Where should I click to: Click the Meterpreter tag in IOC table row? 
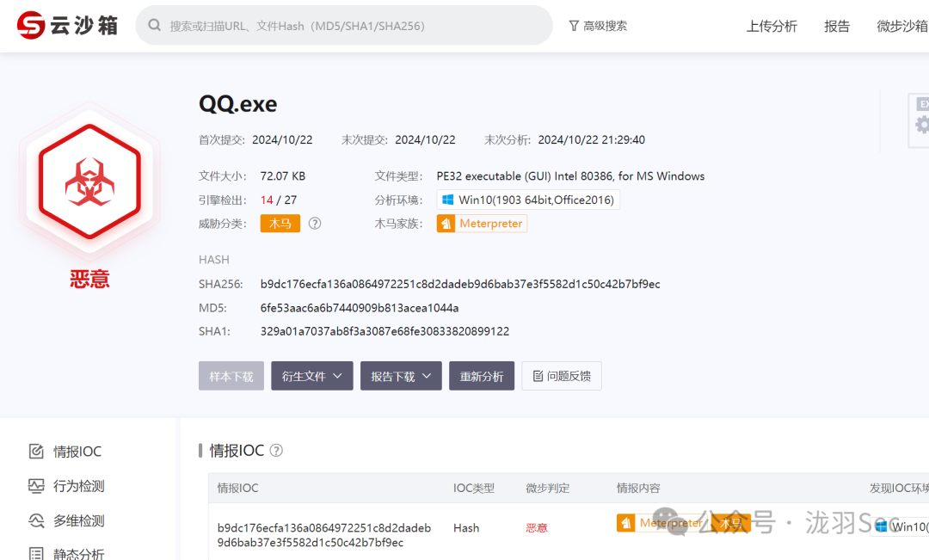click(x=662, y=523)
